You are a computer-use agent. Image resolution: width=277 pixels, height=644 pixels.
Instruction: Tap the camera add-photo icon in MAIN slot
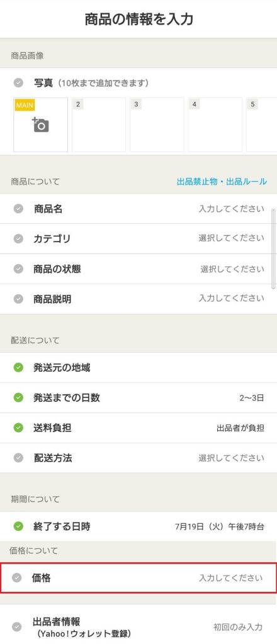(40, 125)
